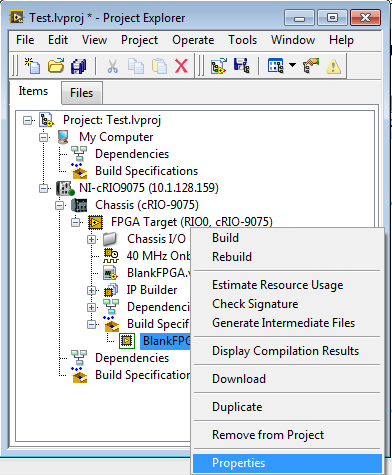This screenshot has height=475, width=392.
Task: Expand the Chassis I/O folder
Action: click(91, 239)
